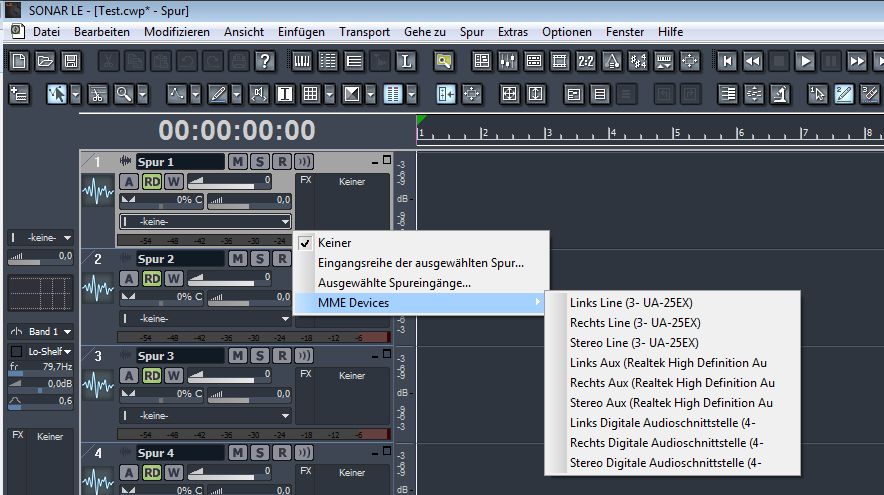This screenshot has height=495, width=884.
Task: Mute Spur 1 with M button
Action: coord(238,162)
